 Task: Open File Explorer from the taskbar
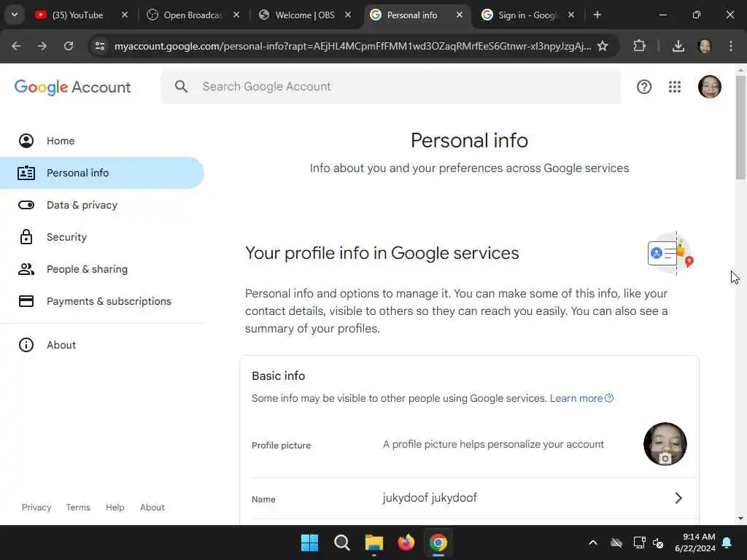coord(374,542)
